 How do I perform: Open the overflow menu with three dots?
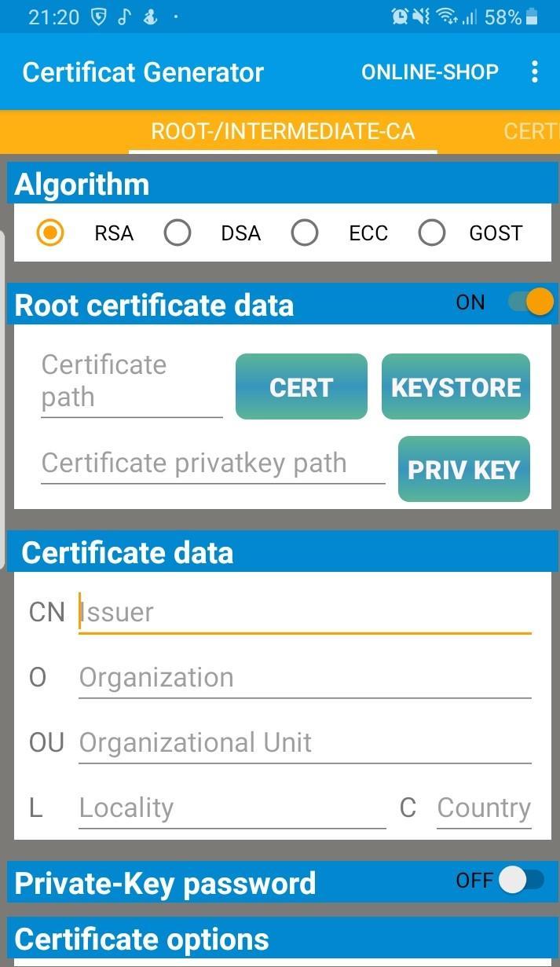535,71
